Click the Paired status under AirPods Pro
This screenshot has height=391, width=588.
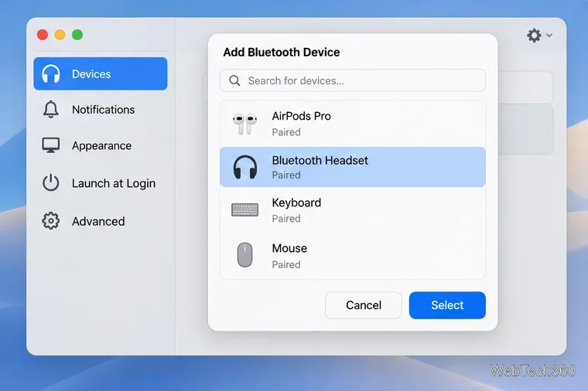[286, 132]
